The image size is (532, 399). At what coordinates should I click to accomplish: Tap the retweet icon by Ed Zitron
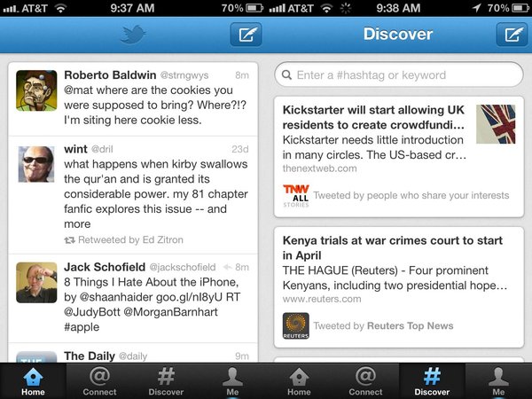tap(69, 240)
